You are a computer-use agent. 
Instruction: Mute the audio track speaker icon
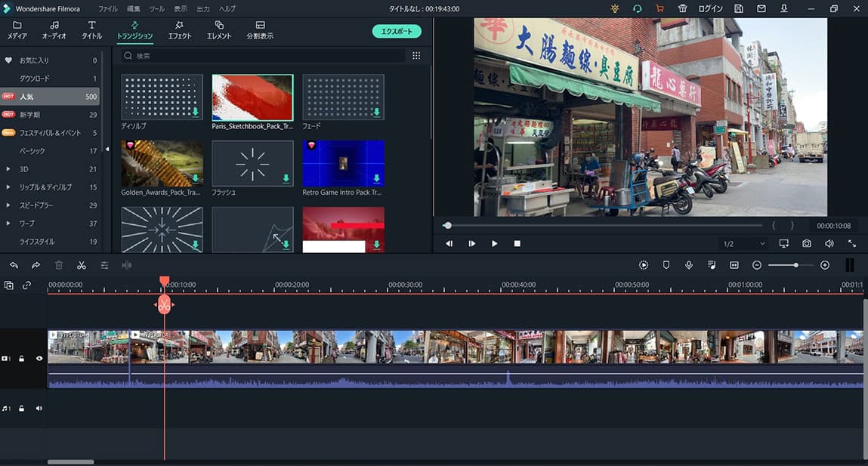pos(39,409)
